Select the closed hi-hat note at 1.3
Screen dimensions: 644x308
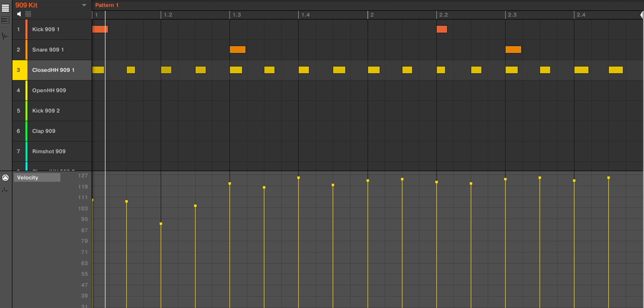[x=236, y=70]
